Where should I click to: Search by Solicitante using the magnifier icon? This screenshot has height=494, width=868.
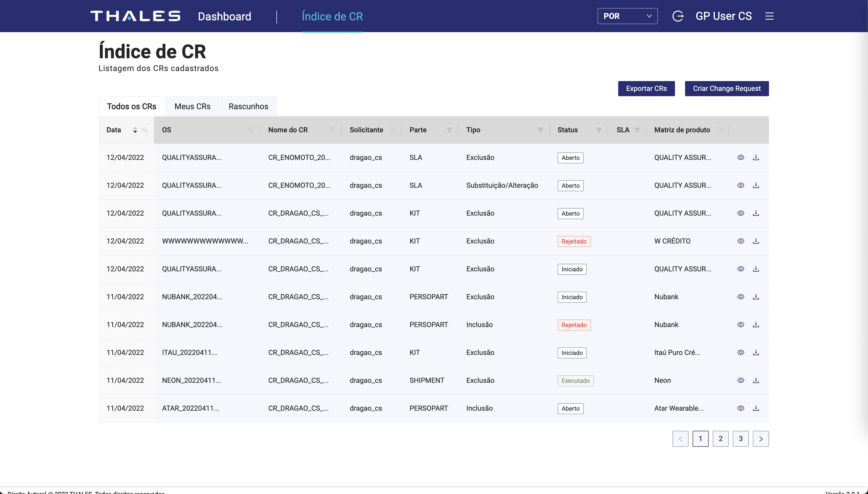[x=392, y=130]
